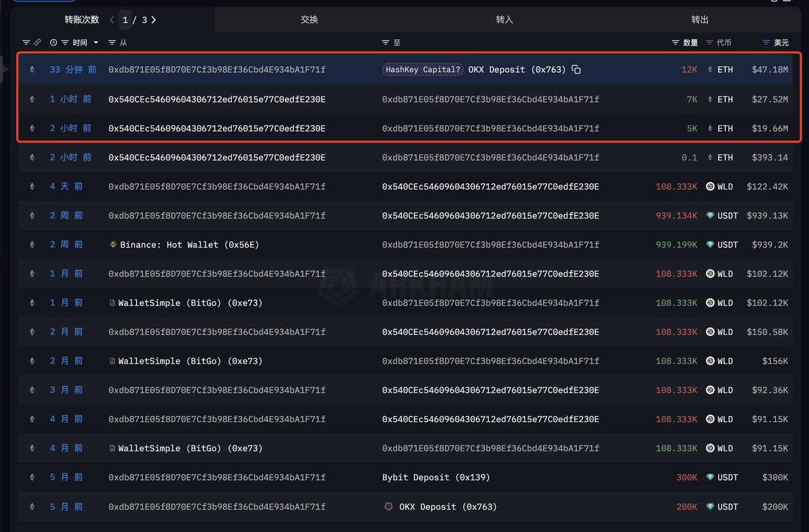Open Bybit Deposit (0x139) address
809x532 pixels.
(x=436, y=477)
